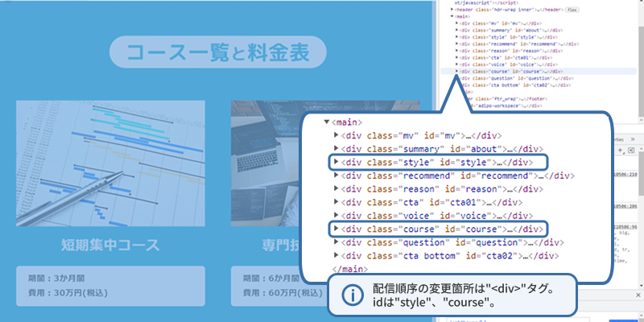Expand div id reason in the DevTools panel, not the callout
The image size is (644, 322).
click(456, 50)
